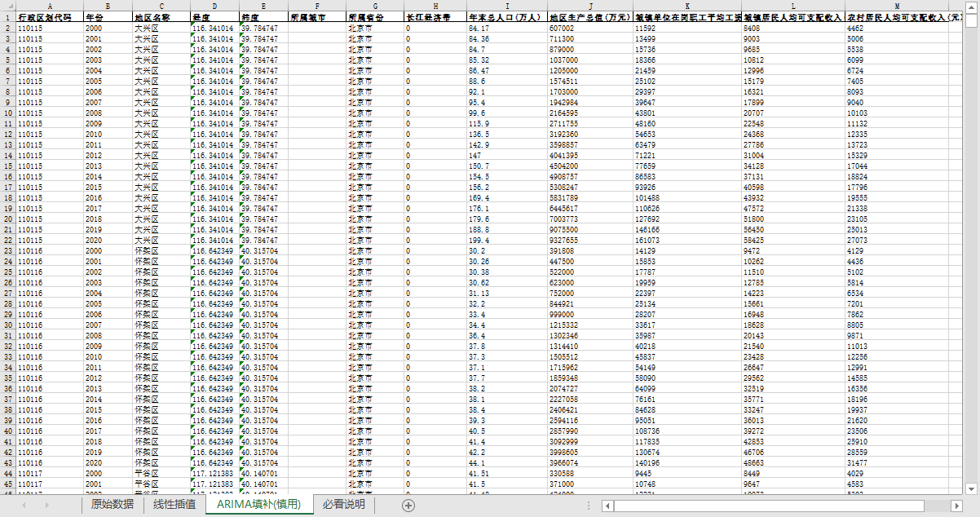
Task: Click the previous sheet navigation arrow
Action: pyautogui.click(x=24, y=506)
